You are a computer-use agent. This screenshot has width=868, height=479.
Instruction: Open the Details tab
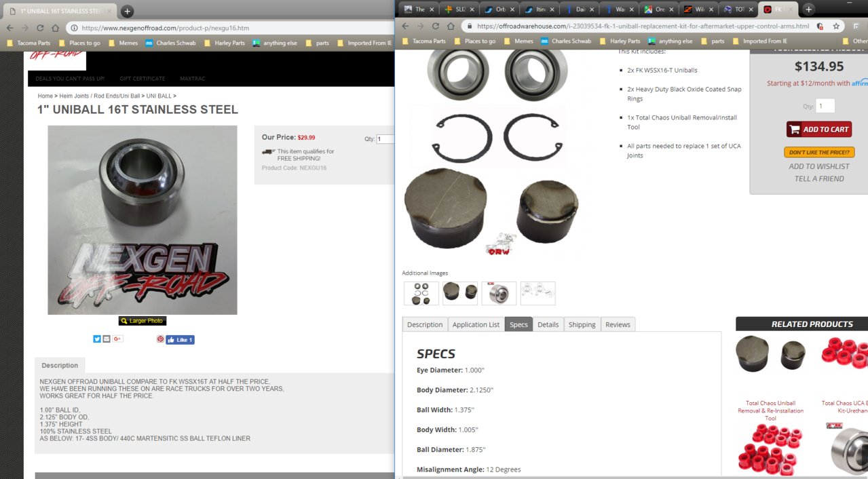point(548,324)
